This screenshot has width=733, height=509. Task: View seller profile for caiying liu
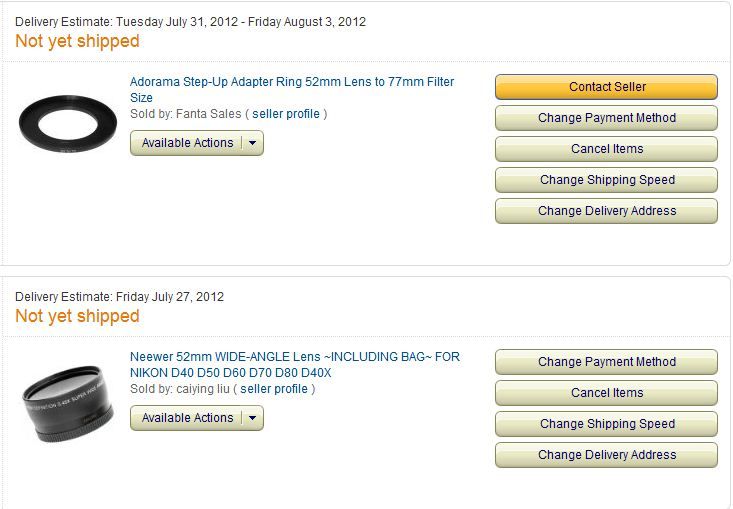274,389
